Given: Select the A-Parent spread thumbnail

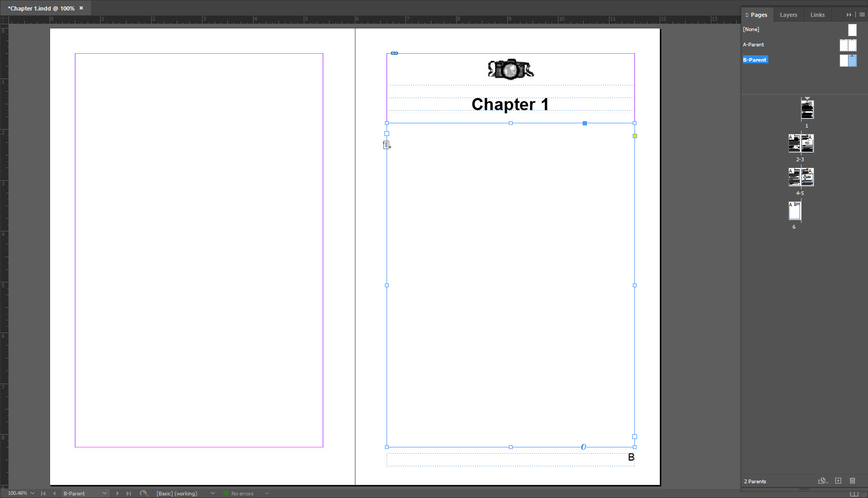Looking at the screenshot, I should (x=847, y=45).
